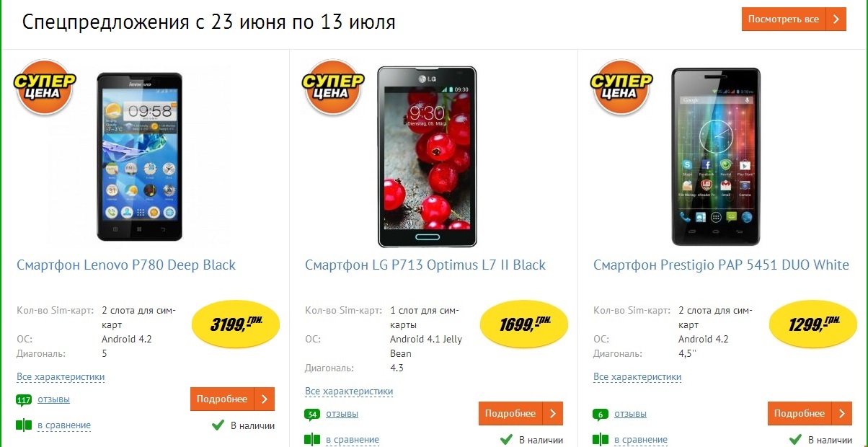Click the LG Optimus L7 II phone image
Screen dimensions: 868x447
(428, 157)
